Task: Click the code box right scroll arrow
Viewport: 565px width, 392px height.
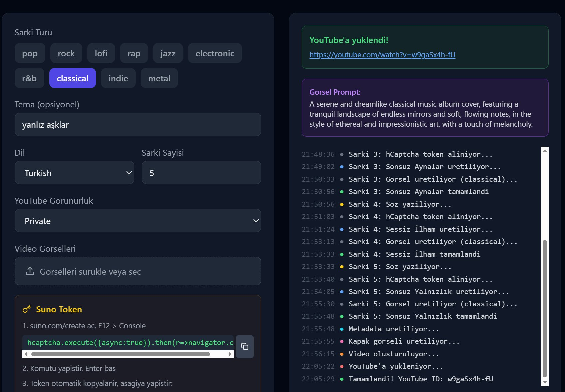Action: [230, 354]
